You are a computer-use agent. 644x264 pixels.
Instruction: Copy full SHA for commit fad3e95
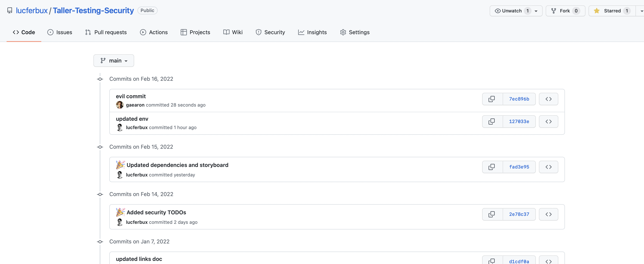pos(492,167)
